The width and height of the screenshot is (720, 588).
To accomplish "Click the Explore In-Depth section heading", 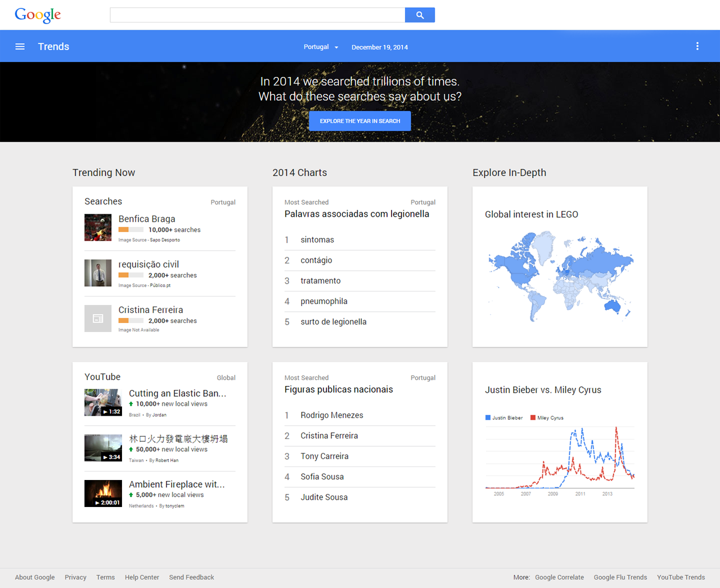I will (x=509, y=173).
